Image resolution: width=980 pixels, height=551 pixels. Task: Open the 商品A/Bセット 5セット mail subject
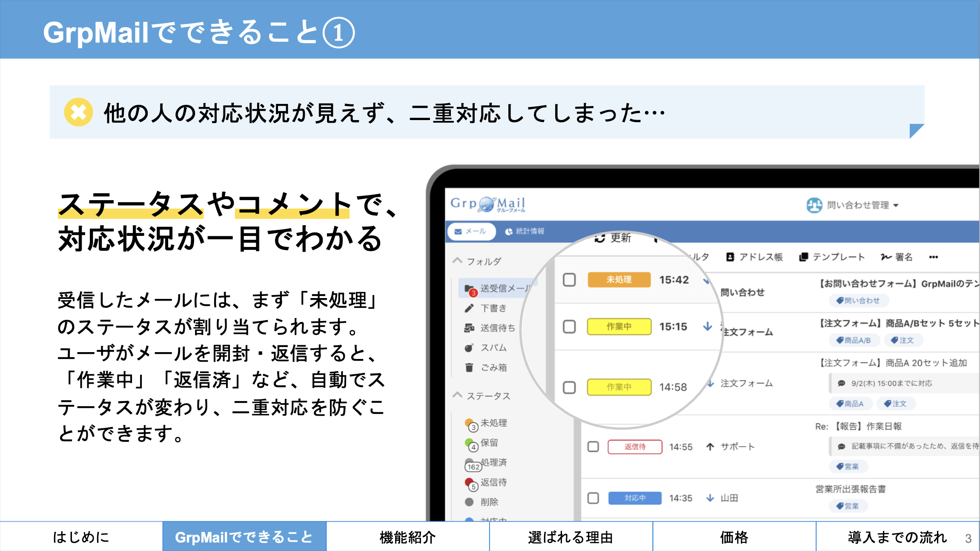(x=898, y=323)
